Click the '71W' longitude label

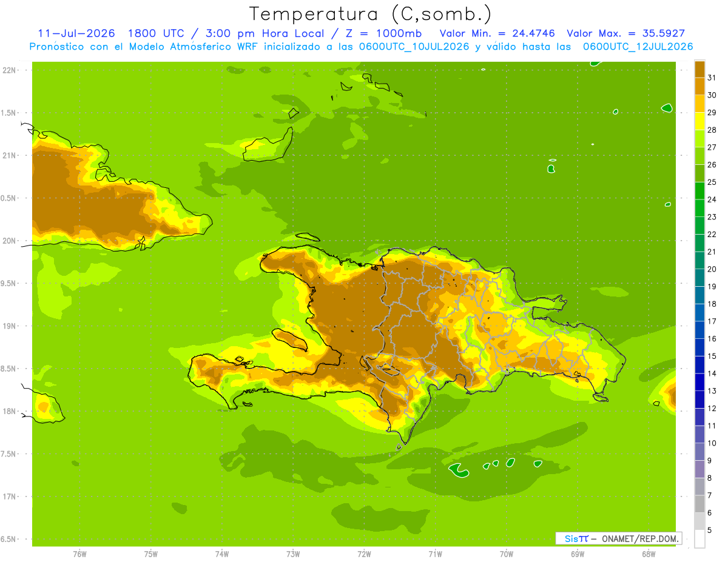click(x=435, y=554)
